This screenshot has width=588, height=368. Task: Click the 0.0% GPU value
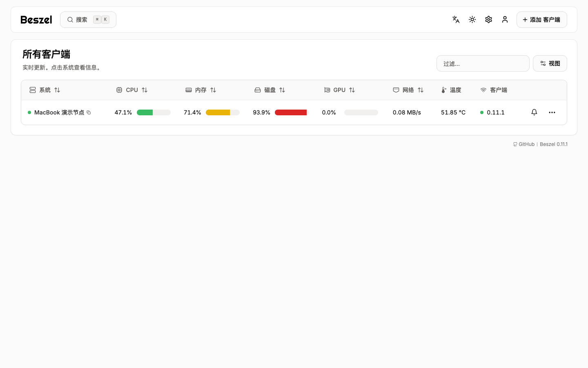coord(329,112)
